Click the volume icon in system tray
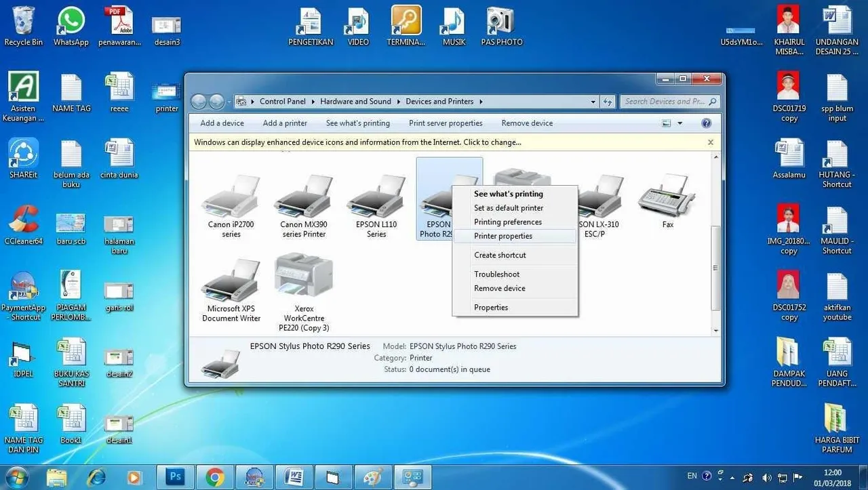 766,477
